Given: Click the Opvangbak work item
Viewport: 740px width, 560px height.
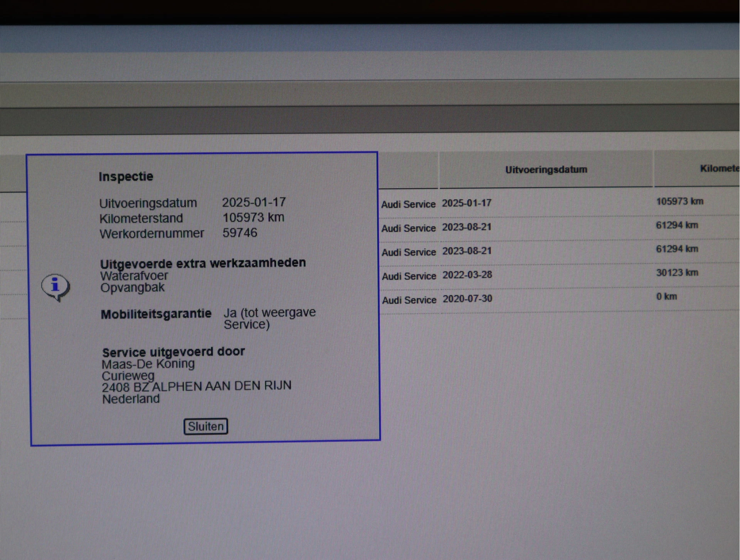Looking at the screenshot, I should coord(132,287).
